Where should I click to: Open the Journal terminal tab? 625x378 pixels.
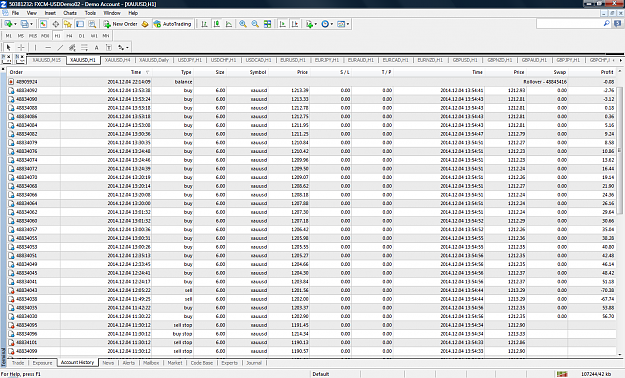coord(254,363)
